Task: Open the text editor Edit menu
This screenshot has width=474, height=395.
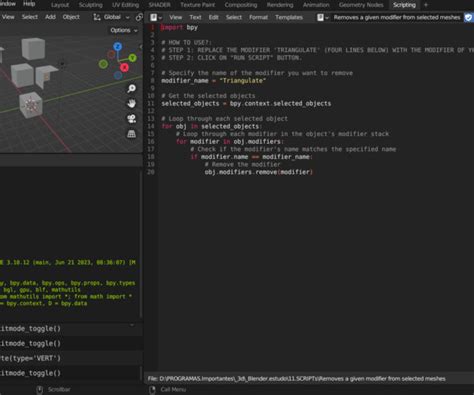Action: tap(213, 17)
